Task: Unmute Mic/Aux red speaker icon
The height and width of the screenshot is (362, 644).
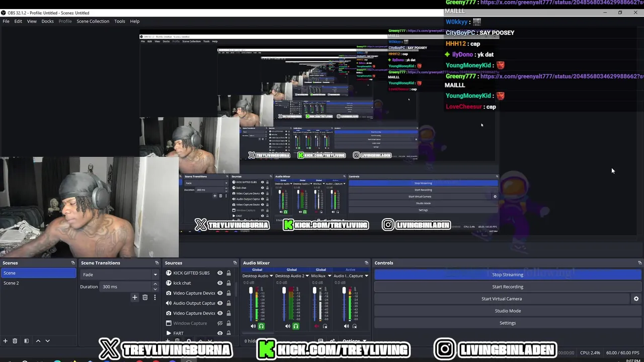Action: tap(316, 326)
